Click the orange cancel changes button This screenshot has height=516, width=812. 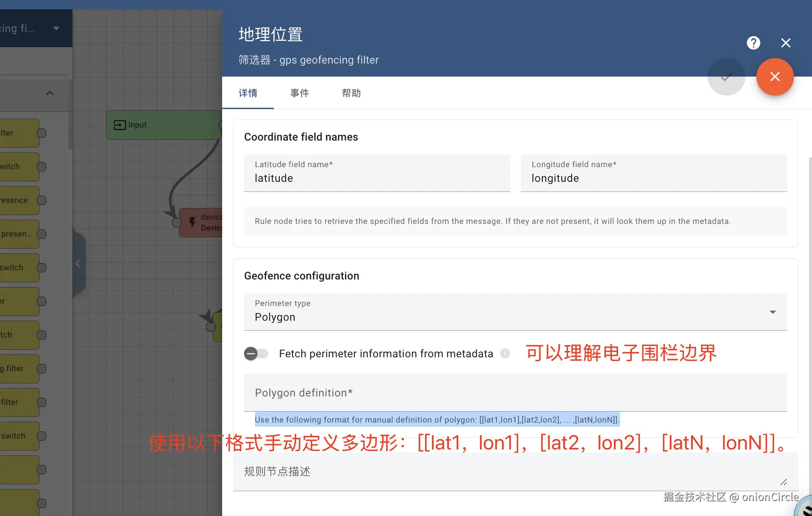[x=775, y=77]
